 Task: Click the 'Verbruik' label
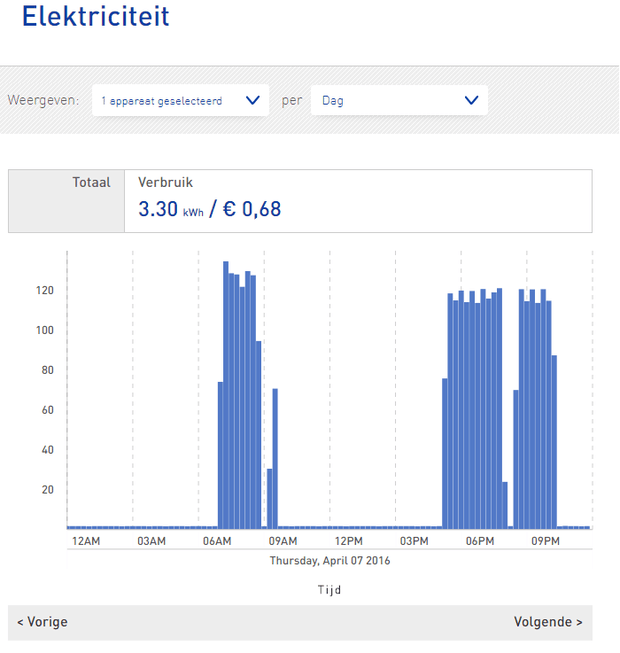165,182
